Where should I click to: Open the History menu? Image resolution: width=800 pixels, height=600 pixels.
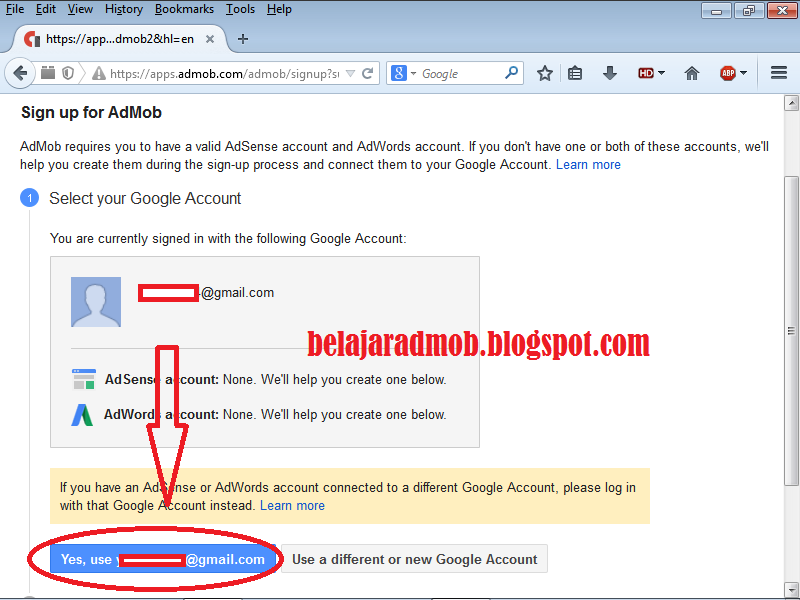point(123,9)
